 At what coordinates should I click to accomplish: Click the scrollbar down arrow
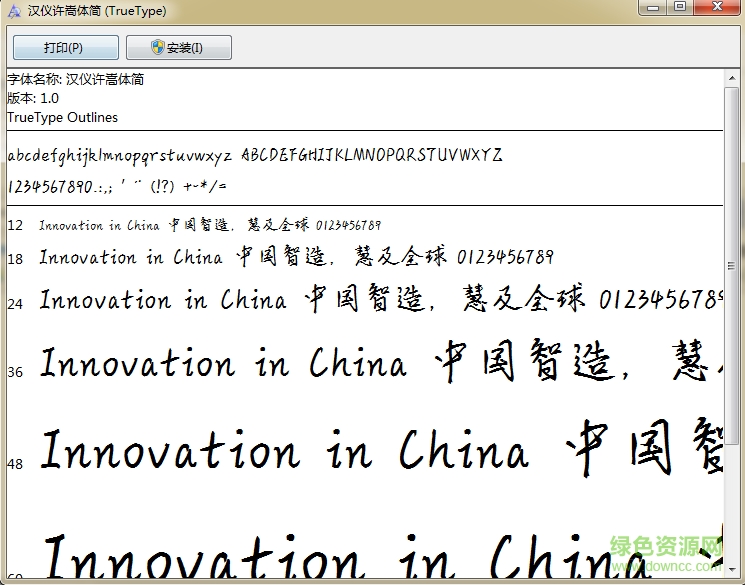point(732,567)
